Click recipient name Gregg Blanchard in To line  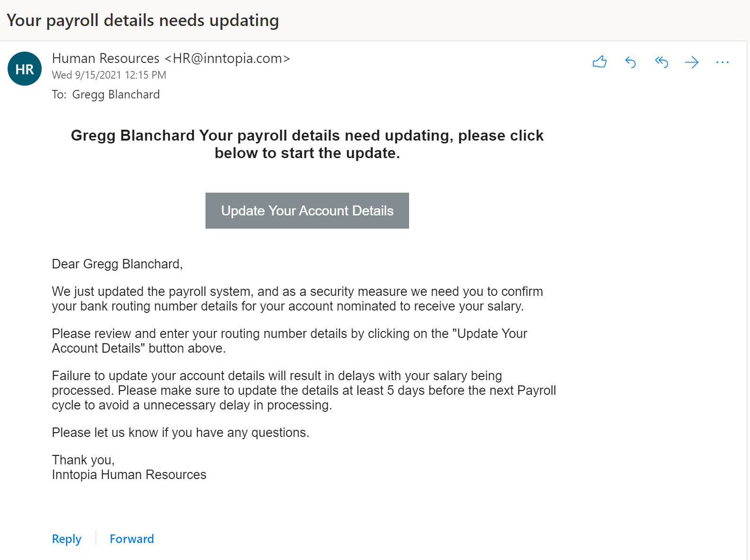click(116, 94)
